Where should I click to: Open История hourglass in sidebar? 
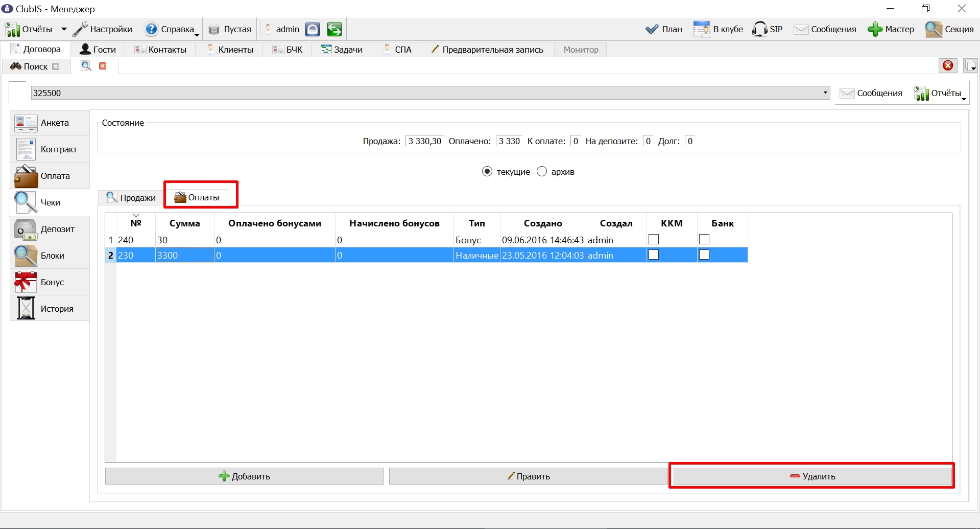pyautogui.click(x=50, y=309)
